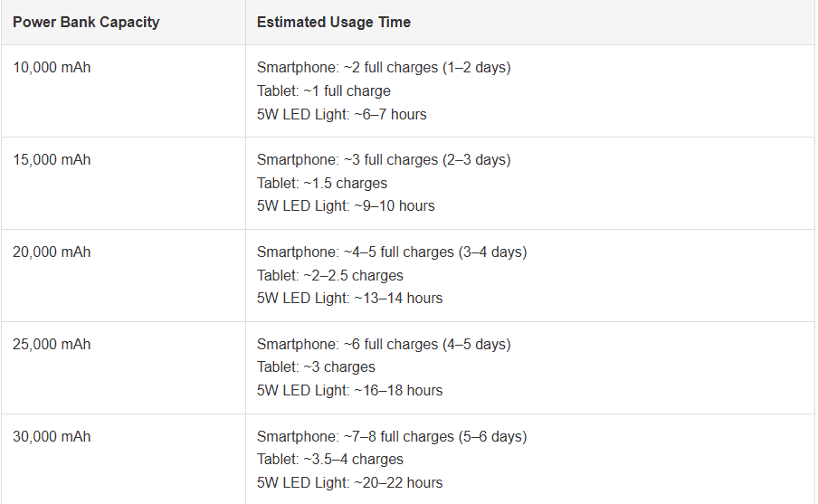Select the 15,000 mAh capacity cell
The image size is (818, 504).
(52, 160)
